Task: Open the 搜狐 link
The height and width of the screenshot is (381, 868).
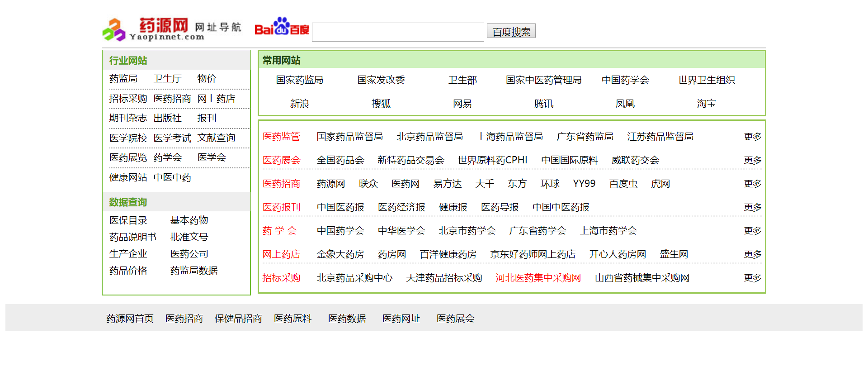Action: click(x=381, y=104)
